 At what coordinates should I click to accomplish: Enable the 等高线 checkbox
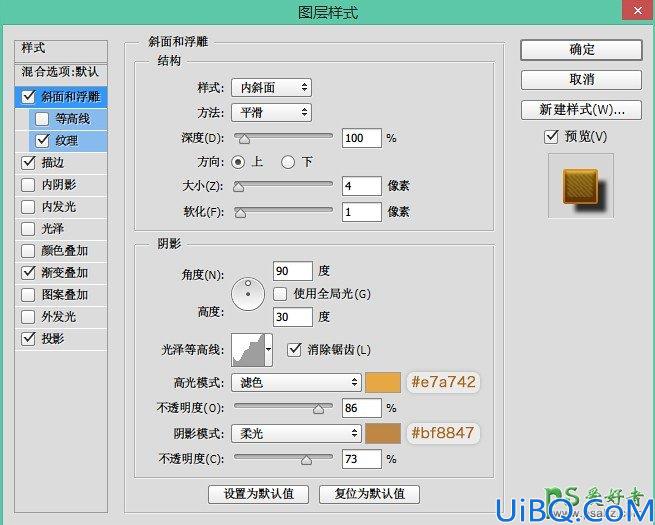tap(42, 119)
